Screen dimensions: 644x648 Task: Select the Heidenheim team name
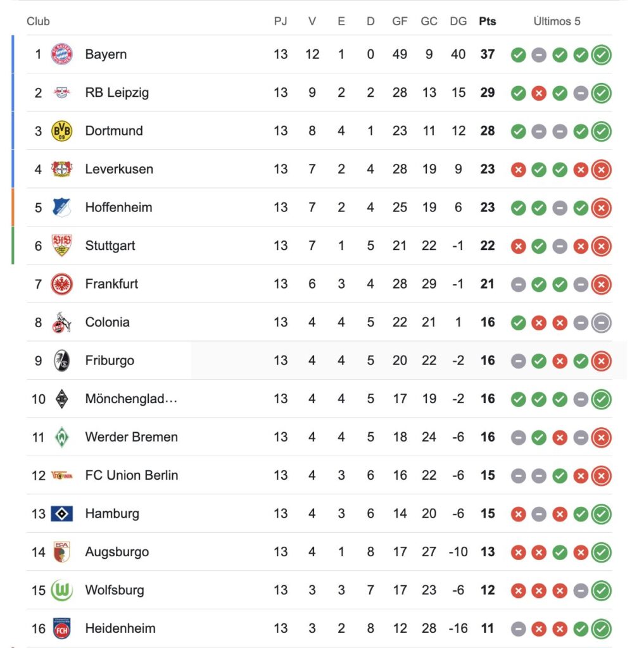click(120, 628)
